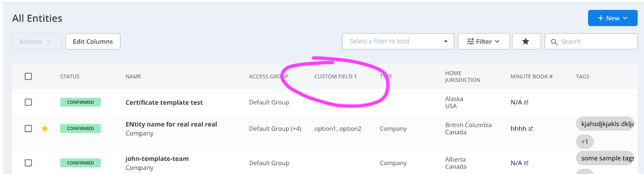
Task: Open the Select a filter to load dropdown
Action: [x=398, y=41]
